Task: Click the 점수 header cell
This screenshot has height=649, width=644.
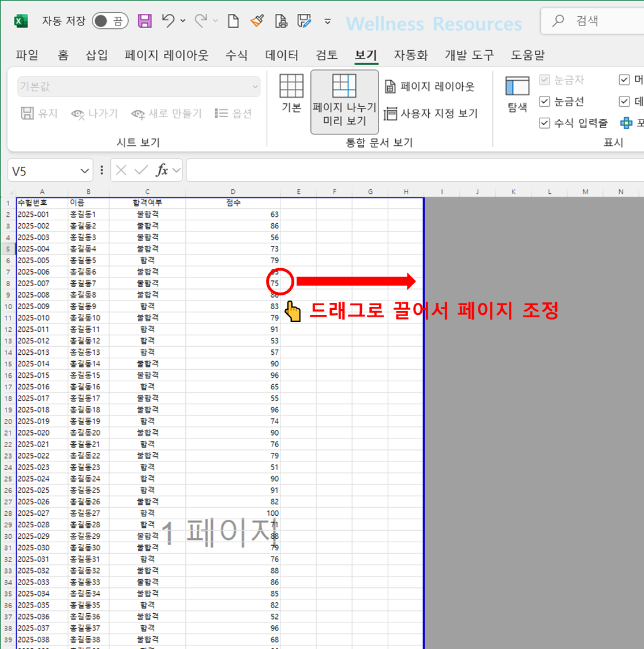Action: (x=233, y=203)
